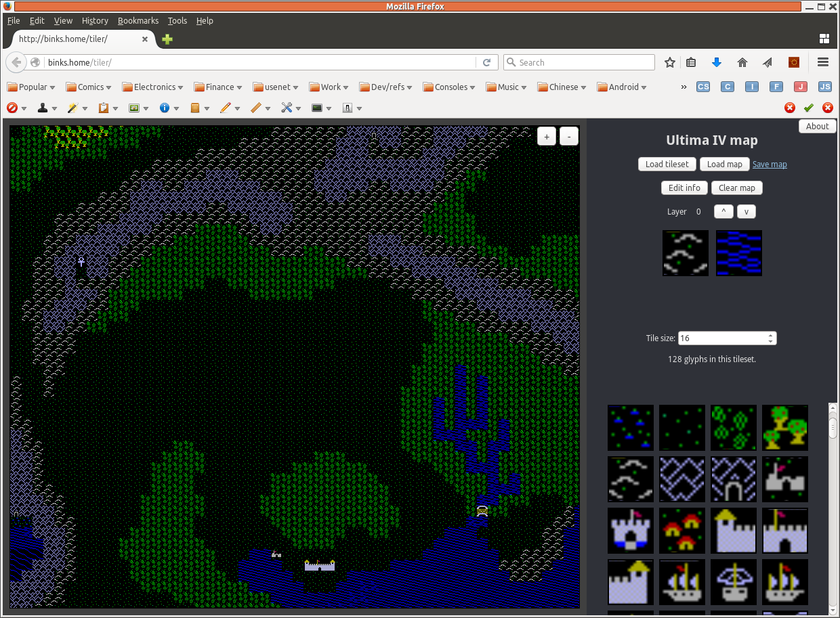The image size is (840, 618).
Task: Expand the Chinese bookmarks folder
Action: click(x=563, y=87)
